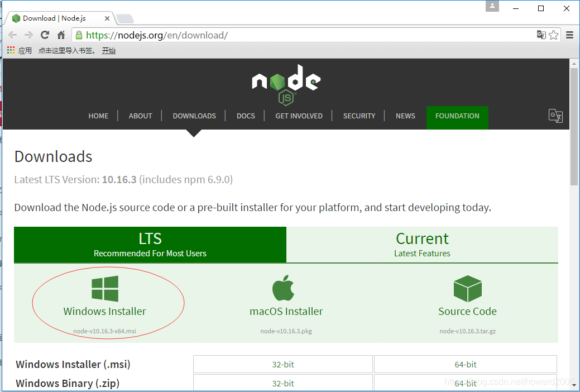Open a new browser tab
Screen dimensions: 580x392
click(x=124, y=18)
